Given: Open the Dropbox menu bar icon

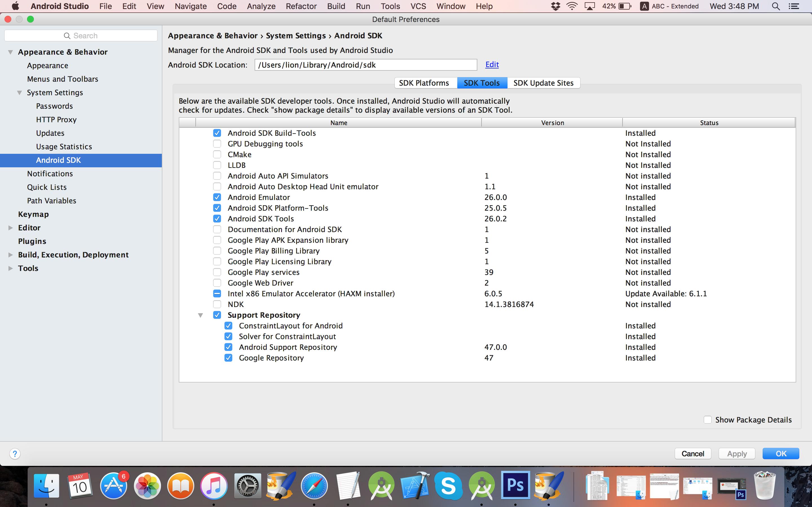Looking at the screenshot, I should [555, 6].
